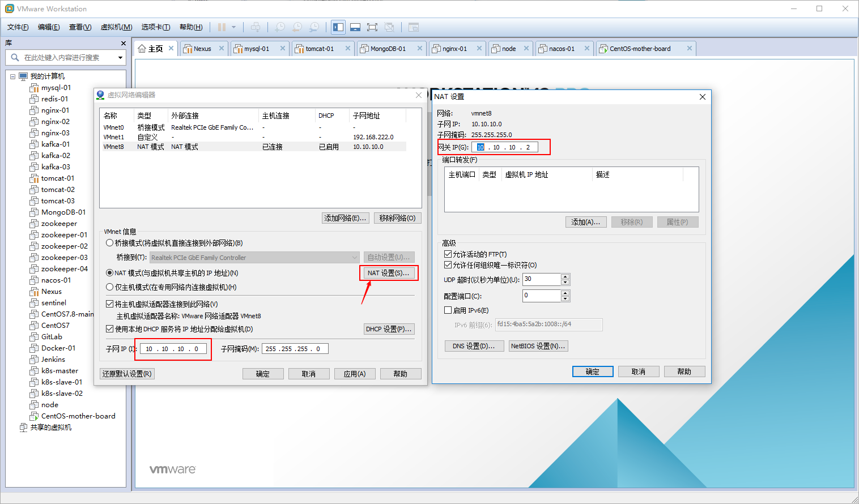Image resolution: width=859 pixels, height=504 pixels.
Task: Close the tomcat-01 tab with its X
Action: tap(347, 48)
